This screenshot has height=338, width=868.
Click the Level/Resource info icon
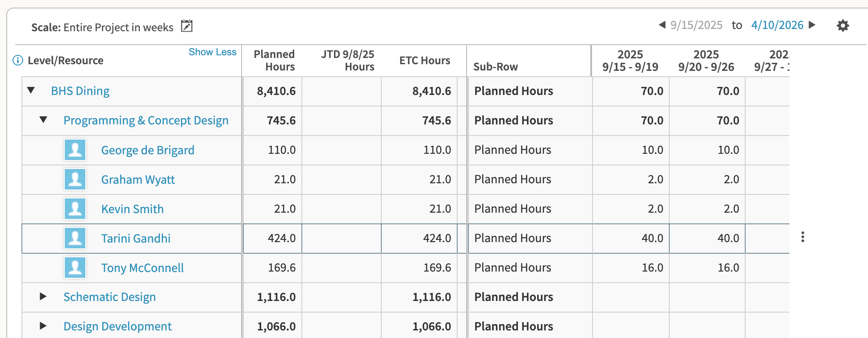click(18, 60)
